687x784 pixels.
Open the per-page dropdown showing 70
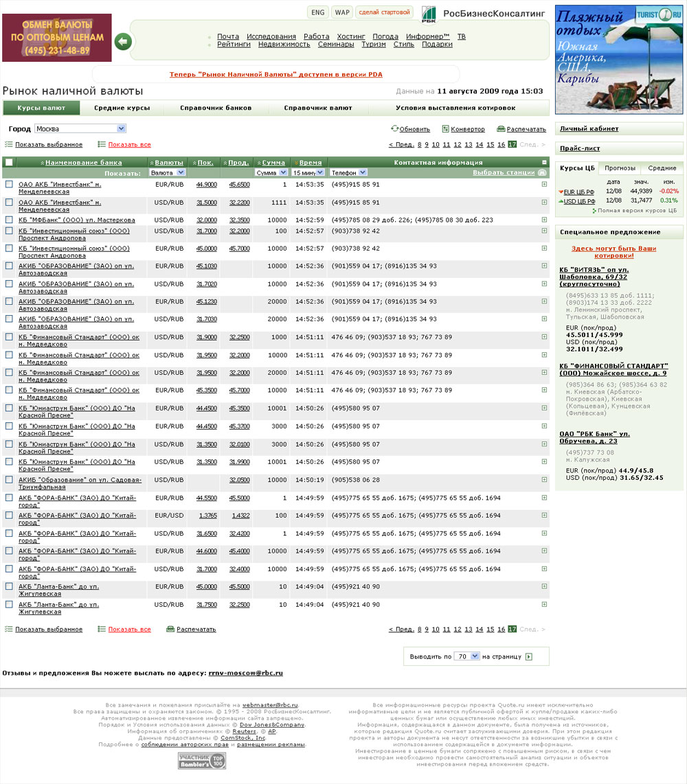click(467, 656)
